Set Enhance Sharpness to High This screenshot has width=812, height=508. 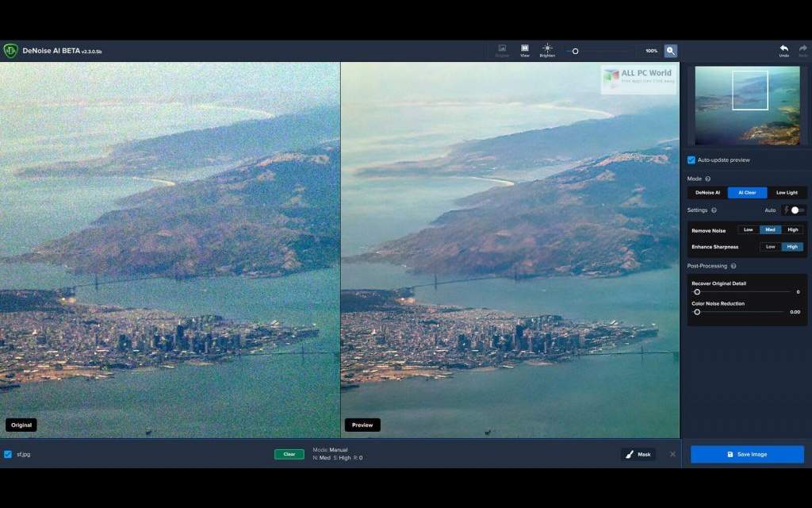792,247
